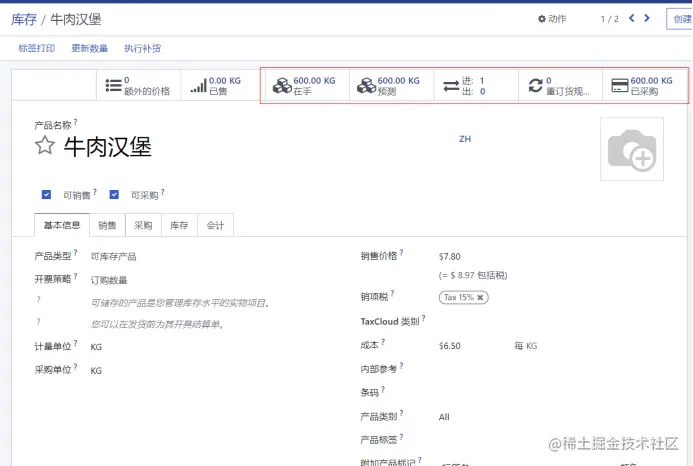Remove the Tax 15% tag
This screenshot has width=693, height=466.
tap(480, 298)
